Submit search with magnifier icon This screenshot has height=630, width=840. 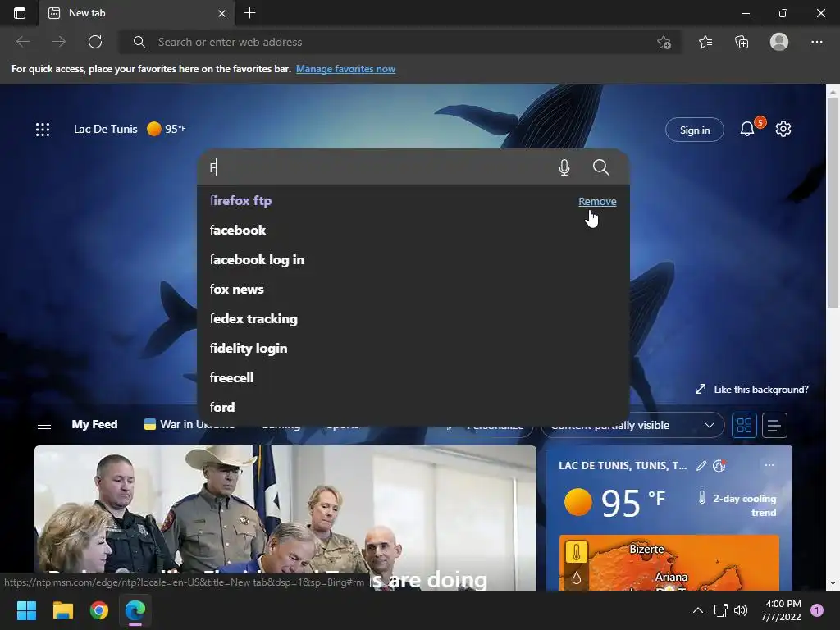[x=601, y=167]
